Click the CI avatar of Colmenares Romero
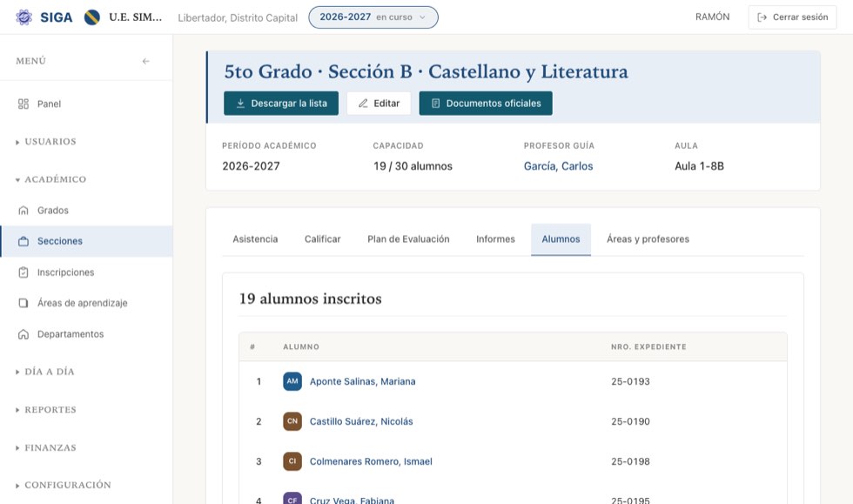Screen dimensions: 853x504 click(292, 461)
